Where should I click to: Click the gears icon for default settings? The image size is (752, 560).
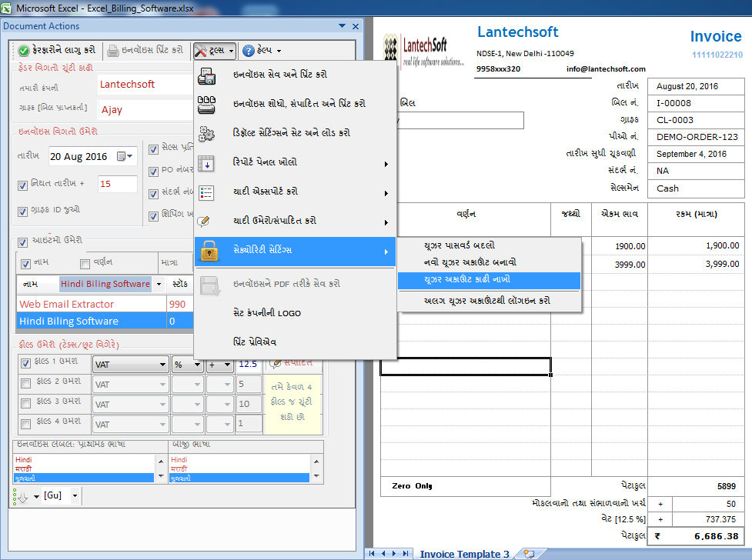coord(207,134)
